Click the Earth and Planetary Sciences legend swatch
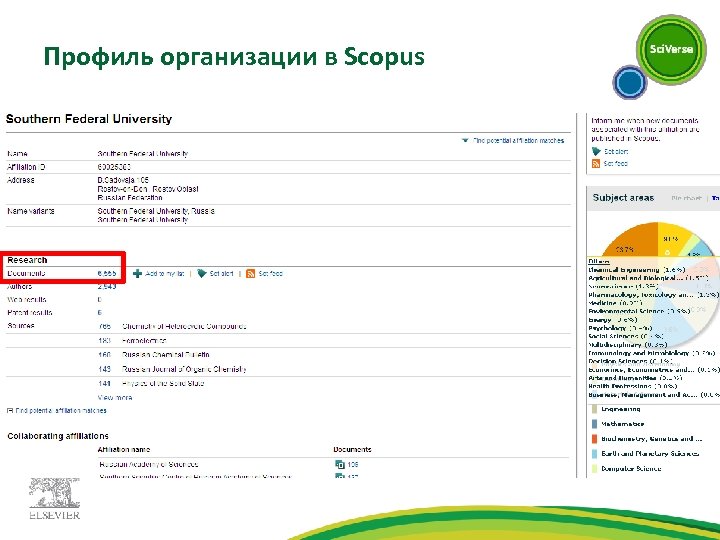This screenshot has width=720, height=540. (x=595, y=454)
